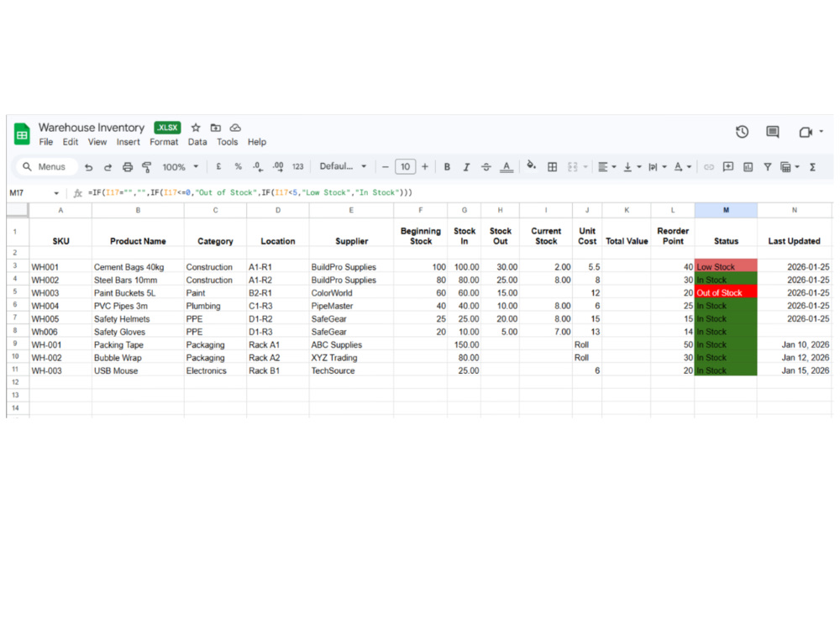Activate the paint format tool

tap(146, 167)
